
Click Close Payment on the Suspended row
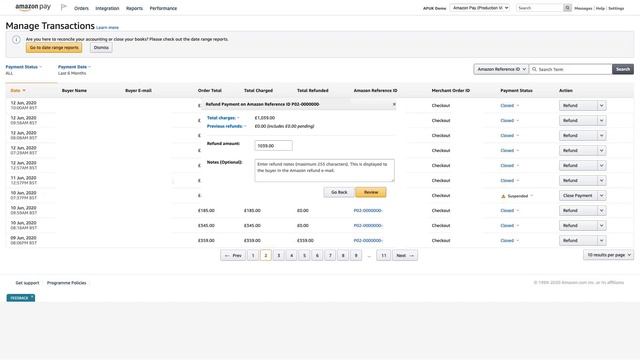[x=578, y=196]
